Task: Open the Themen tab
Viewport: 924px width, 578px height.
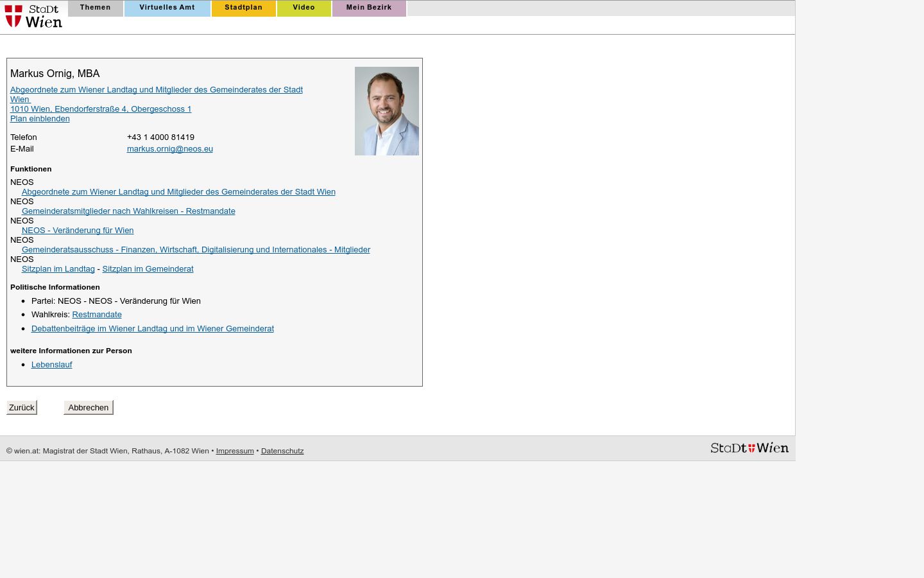Action: coord(96,8)
